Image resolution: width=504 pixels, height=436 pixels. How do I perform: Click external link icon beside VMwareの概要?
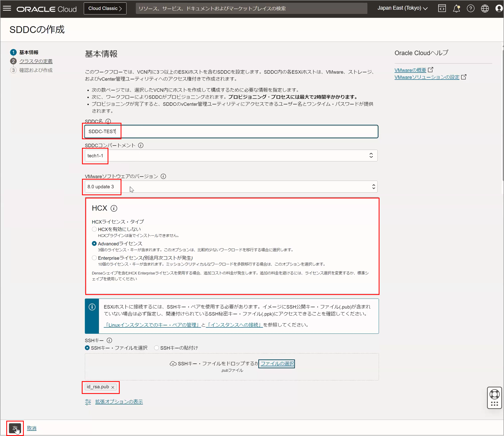coord(430,70)
